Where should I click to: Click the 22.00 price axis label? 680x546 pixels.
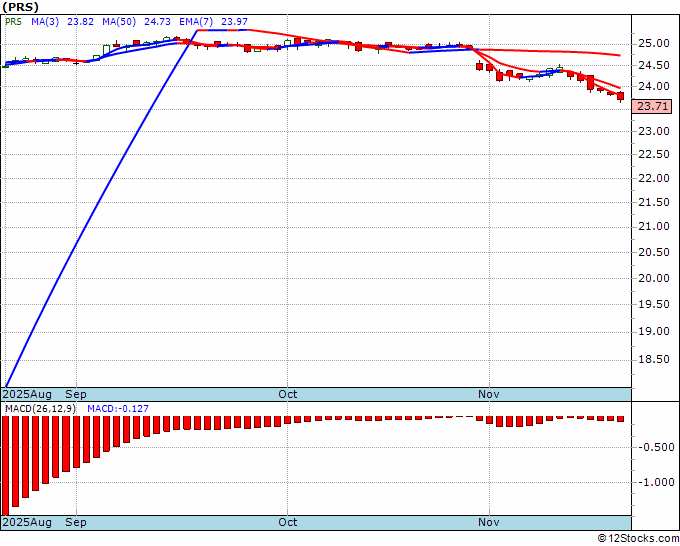654,178
